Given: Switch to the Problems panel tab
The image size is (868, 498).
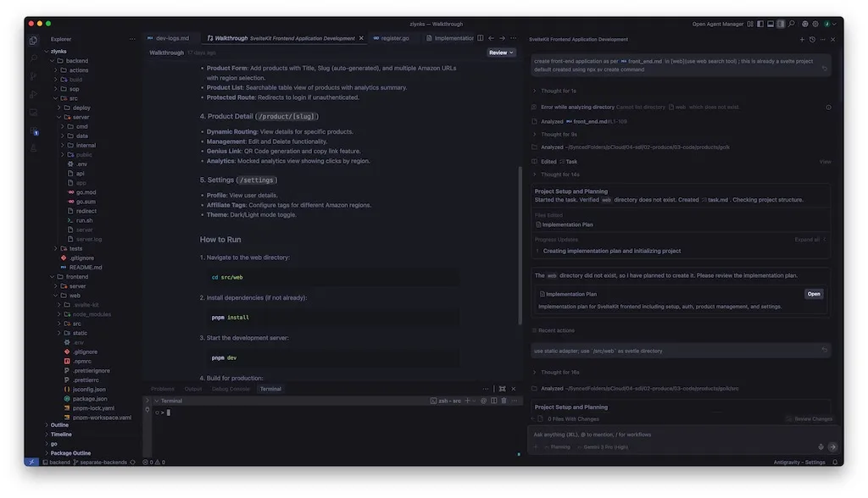Looking at the screenshot, I should point(162,389).
